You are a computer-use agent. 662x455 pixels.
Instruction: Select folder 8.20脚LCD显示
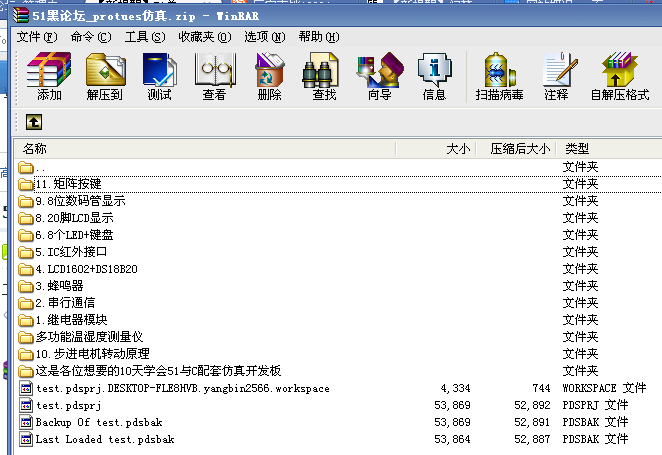(x=75, y=218)
